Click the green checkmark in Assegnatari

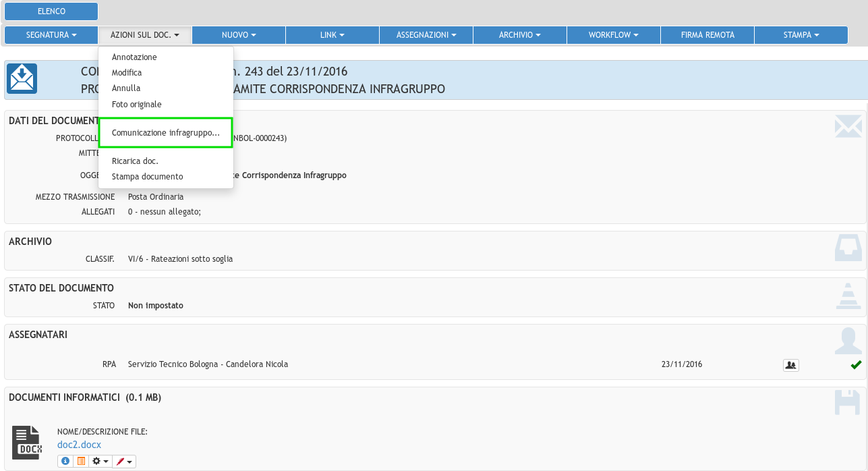click(856, 365)
